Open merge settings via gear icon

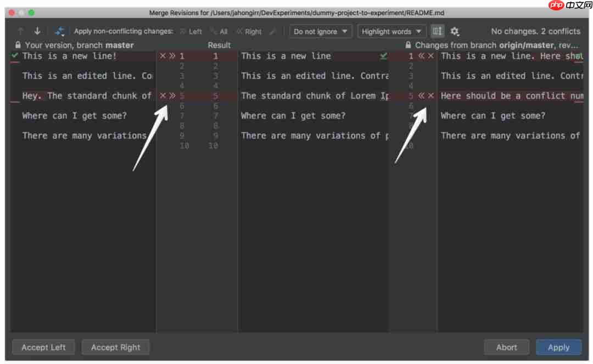455,31
